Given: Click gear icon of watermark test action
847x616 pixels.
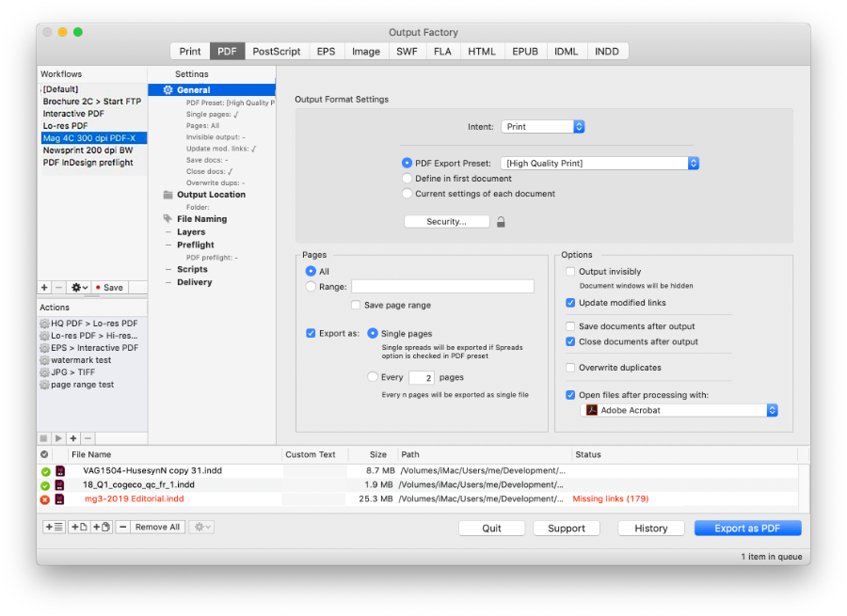Looking at the screenshot, I should pos(44,360).
